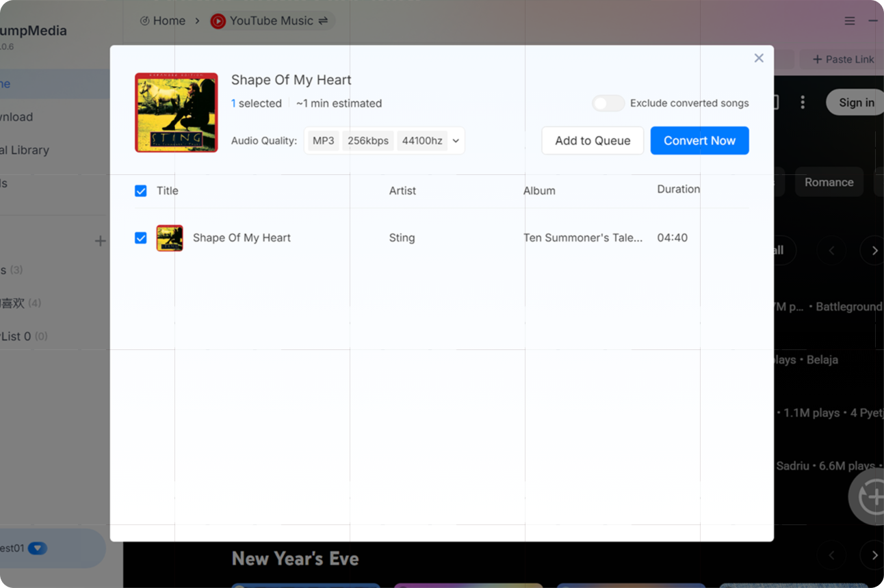884x588 pixels.
Task: Click the 256kbps bitrate selector
Action: 368,140
